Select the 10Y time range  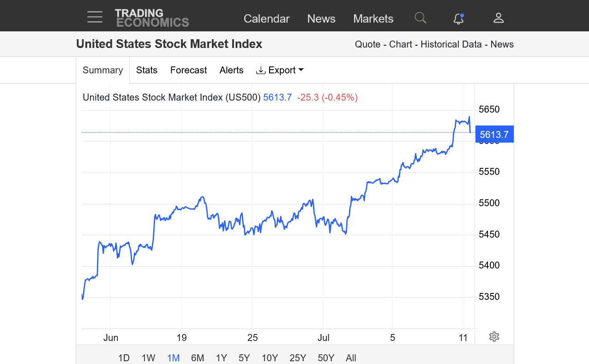click(270, 358)
